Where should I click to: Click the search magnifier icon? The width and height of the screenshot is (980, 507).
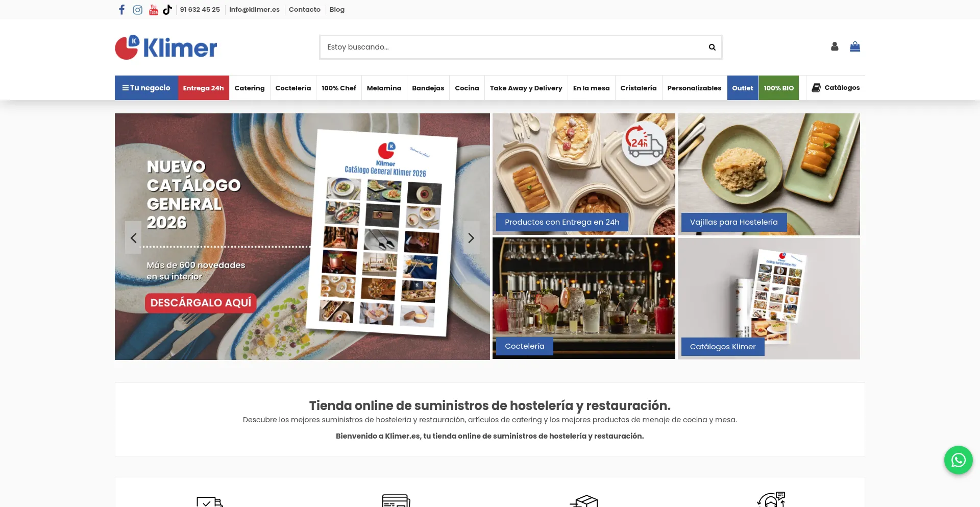tap(712, 47)
